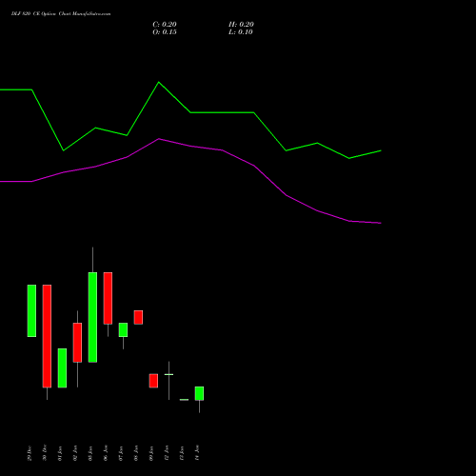Click the doji candle for 12 Jan
The width and height of the screenshot is (476, 476).
169,374
